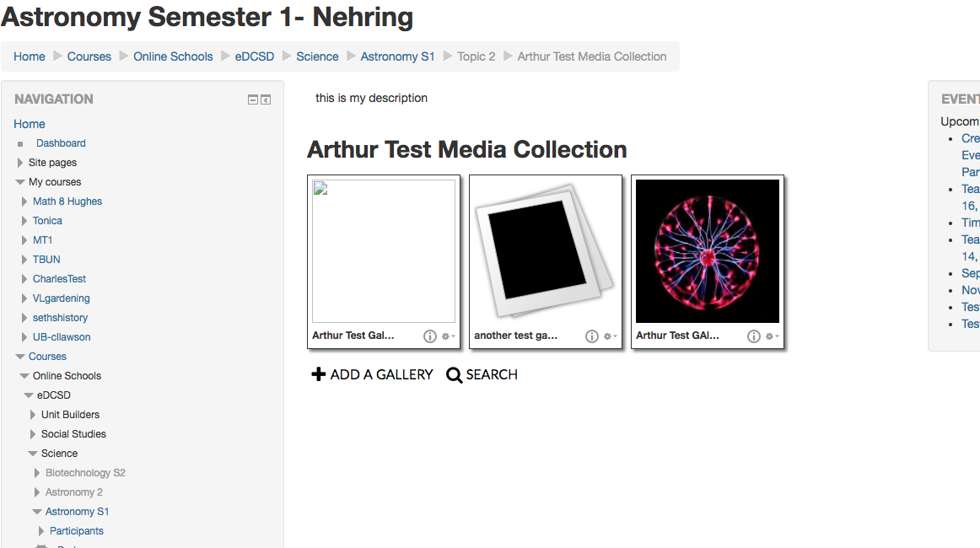Collapse the eDCSD tree node arrow
The image size is (980, 548).
point(29,395)
